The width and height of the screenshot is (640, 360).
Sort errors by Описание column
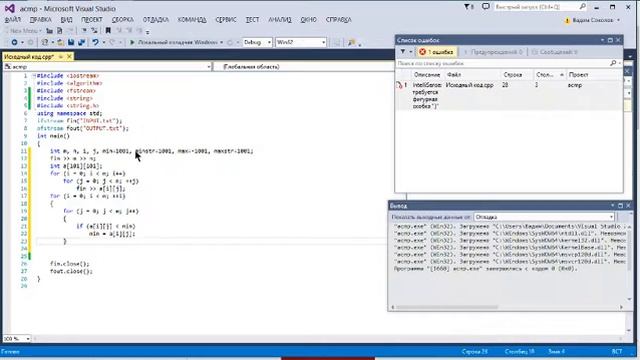(427, 75)
